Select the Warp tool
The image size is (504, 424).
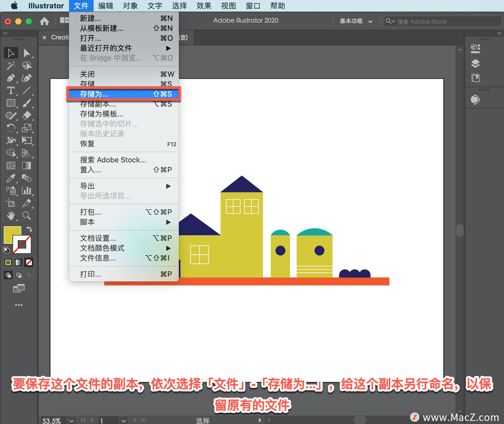[x=11, y=141]
